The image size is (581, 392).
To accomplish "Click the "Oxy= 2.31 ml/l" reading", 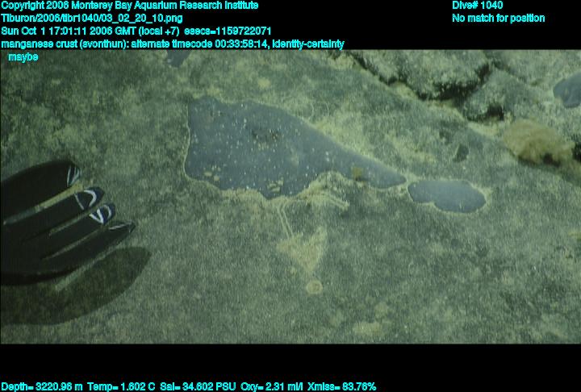I will pos(272,387).
